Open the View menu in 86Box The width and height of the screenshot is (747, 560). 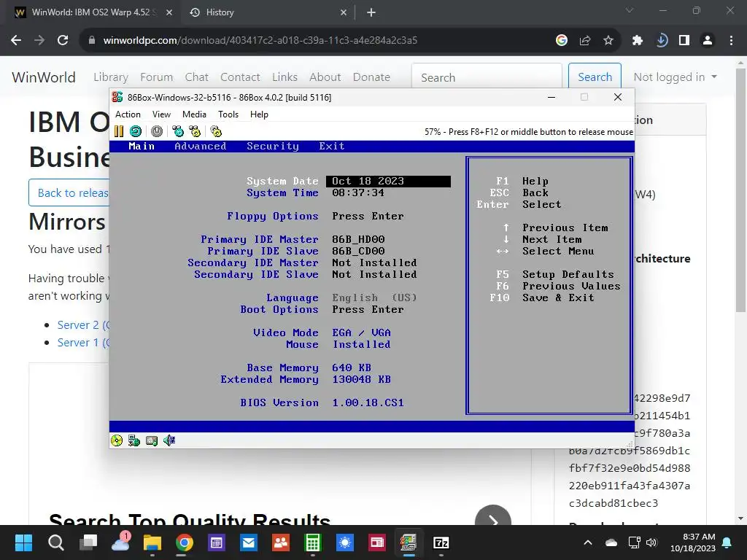point(161,114)
